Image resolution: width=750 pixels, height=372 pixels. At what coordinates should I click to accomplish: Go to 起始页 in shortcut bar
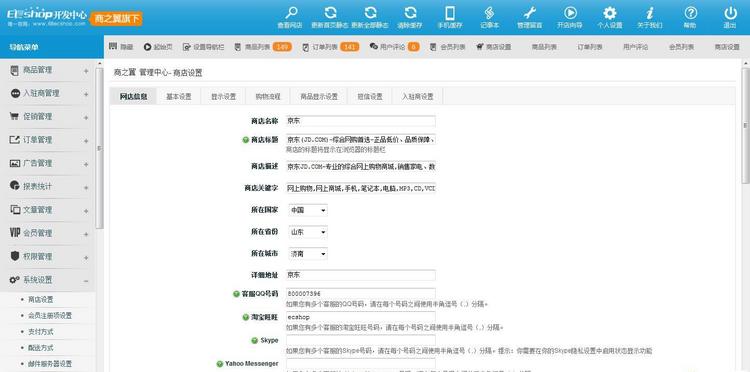(158, 47)
